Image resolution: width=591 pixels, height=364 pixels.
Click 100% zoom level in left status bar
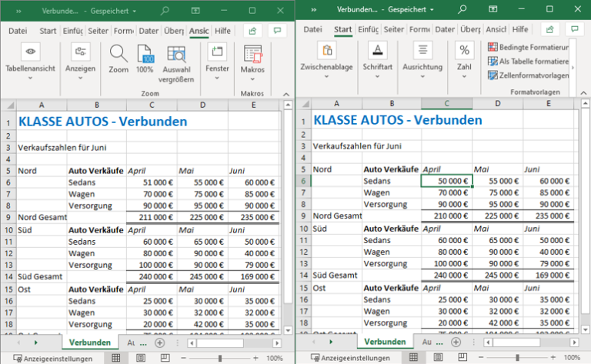pyautogui.click(x=275, y=358)
